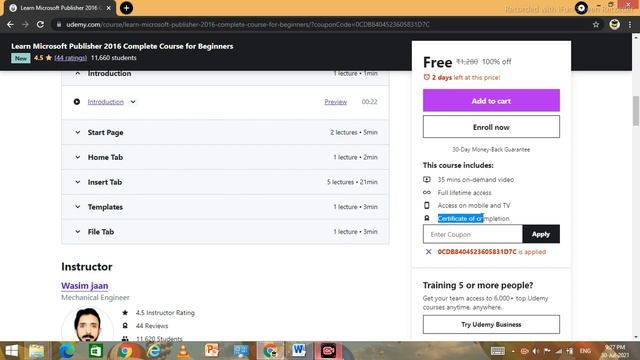The width and height of the screenshot is (640, 360).
Task: Click the '4.5 Instructor Rating' text
Action: point(165,313)
